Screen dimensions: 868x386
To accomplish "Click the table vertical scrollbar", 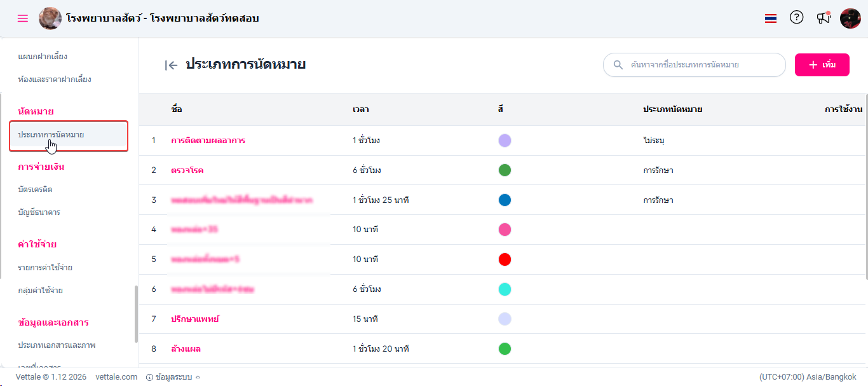I will click(865, 187).
